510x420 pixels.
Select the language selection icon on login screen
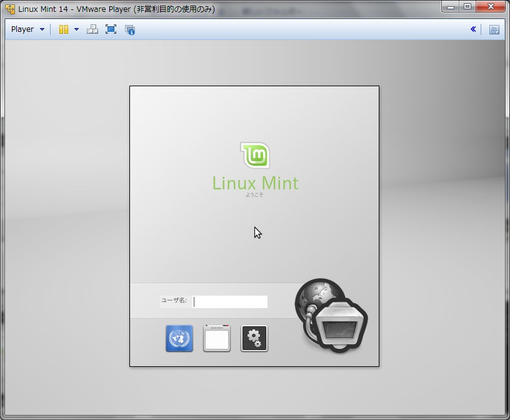pyautogui.click(x=179, y=337)
